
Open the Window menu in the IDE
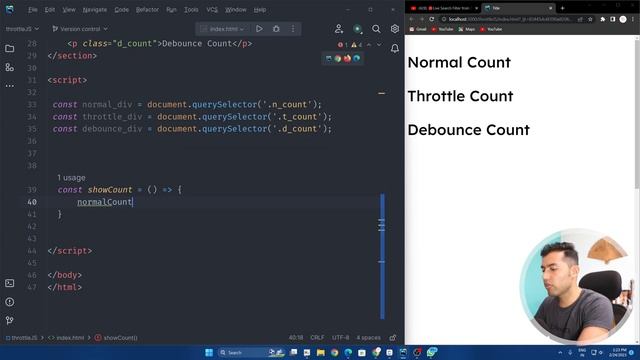pyautogui.click(x=236, y=9)
